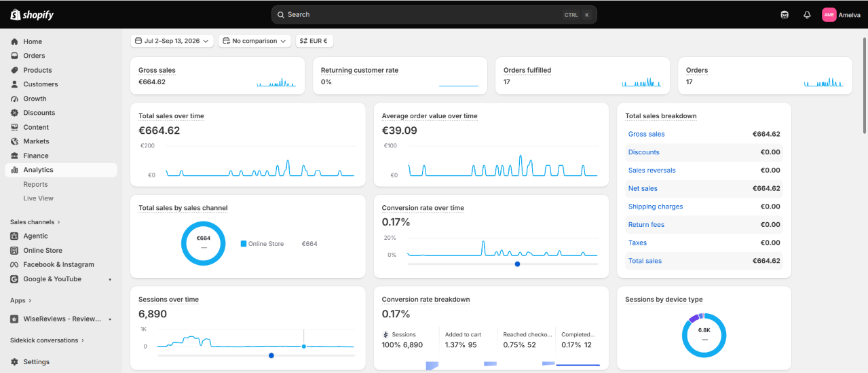Click the Orders icon in the sidebar
This screenshot has width=868, height=373.
[x=14, y=56]
